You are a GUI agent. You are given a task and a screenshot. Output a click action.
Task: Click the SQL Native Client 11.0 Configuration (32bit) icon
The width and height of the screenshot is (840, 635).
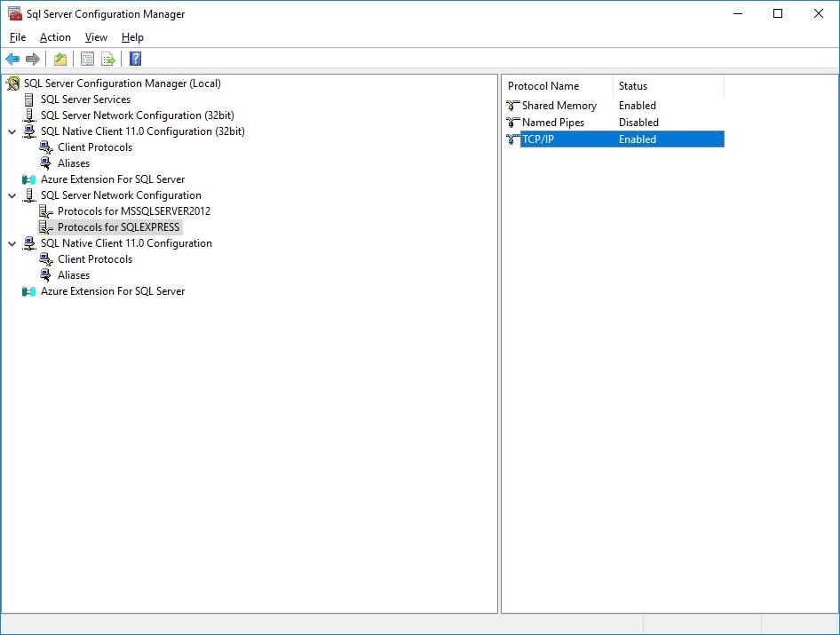pyautogui.click(x=29, y=131)
